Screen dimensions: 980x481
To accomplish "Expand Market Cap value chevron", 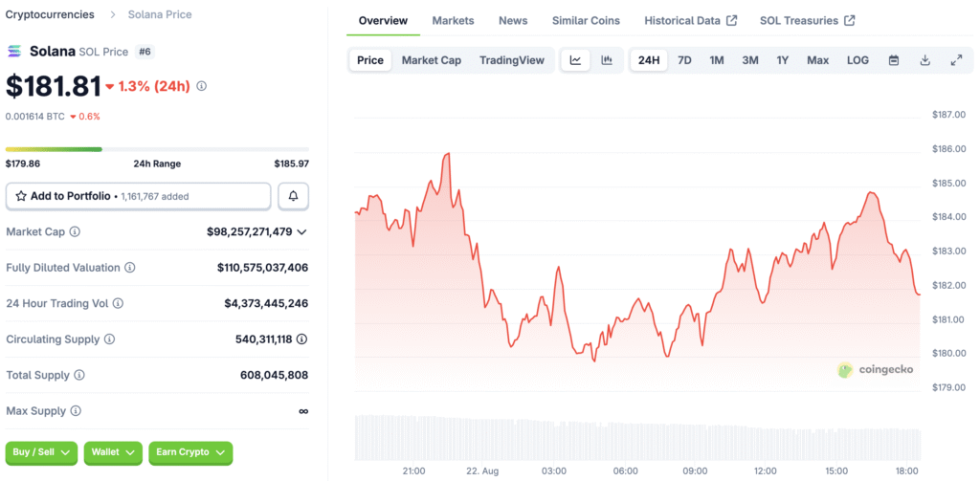I will (301, 231).
